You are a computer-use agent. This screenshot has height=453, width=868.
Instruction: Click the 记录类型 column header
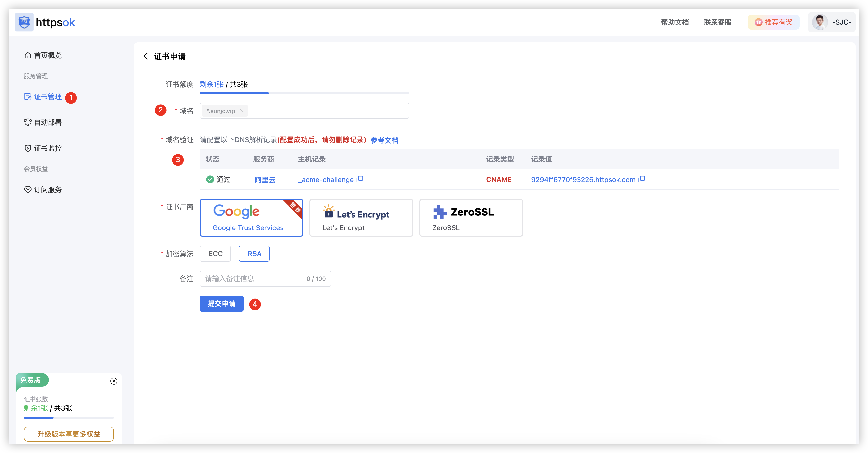[500, 159]
